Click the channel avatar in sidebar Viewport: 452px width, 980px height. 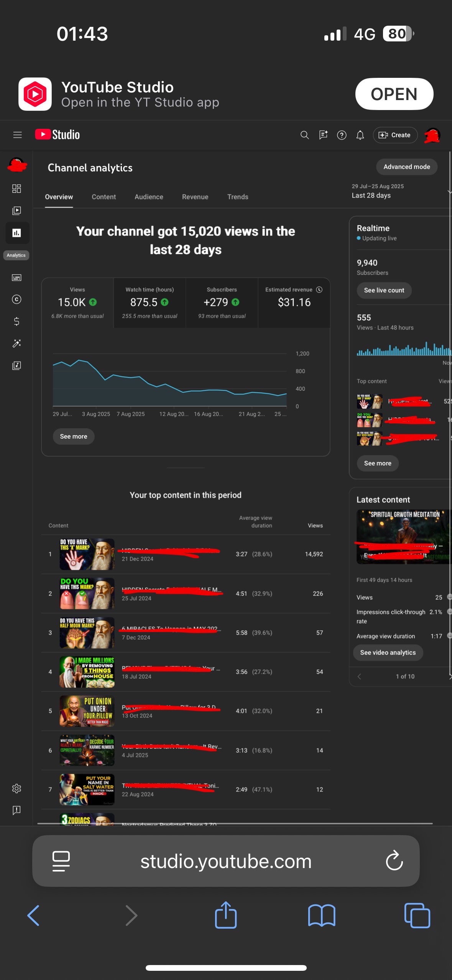(17, 165)
